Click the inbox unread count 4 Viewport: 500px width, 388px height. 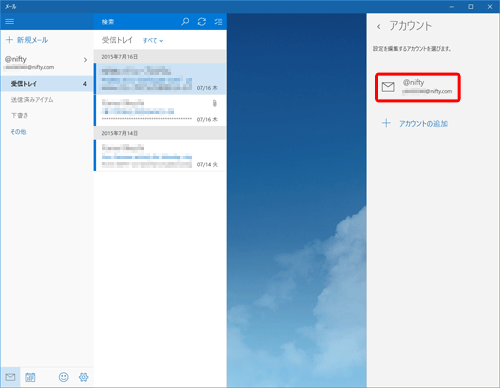coord(85,84)
